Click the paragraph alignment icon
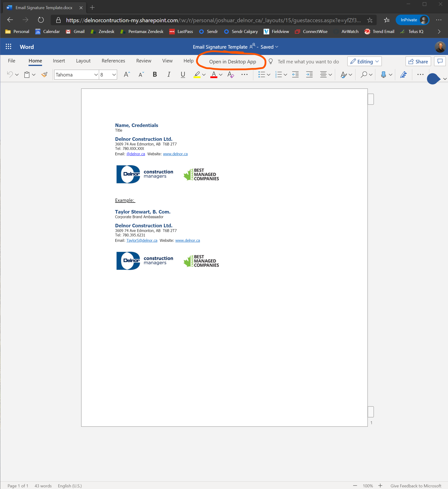 323,74
